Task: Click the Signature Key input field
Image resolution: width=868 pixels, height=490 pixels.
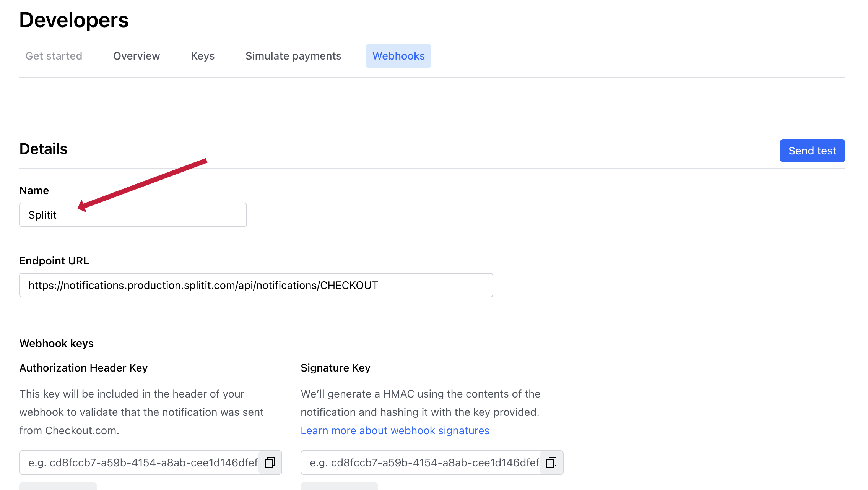Action: click(421, 462)
